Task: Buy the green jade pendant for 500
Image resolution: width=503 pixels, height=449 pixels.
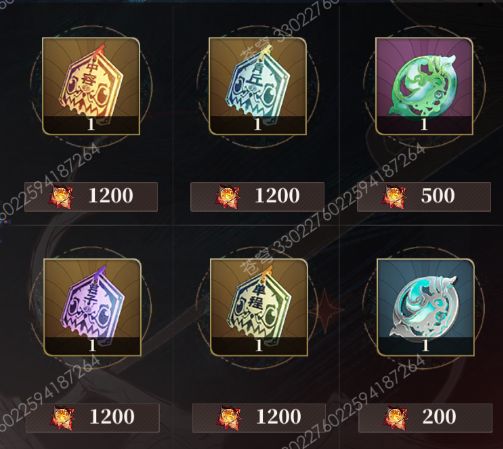Action: [424, 197]
